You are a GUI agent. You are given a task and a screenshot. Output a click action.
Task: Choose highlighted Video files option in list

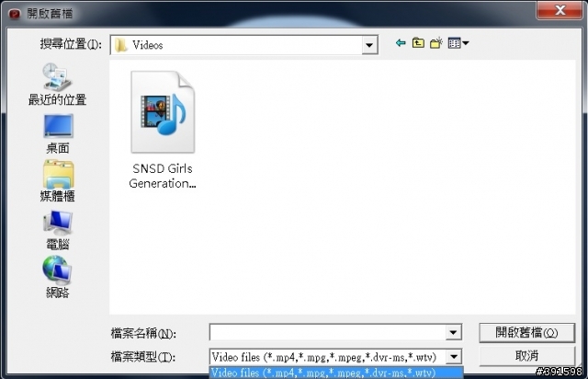336,373
